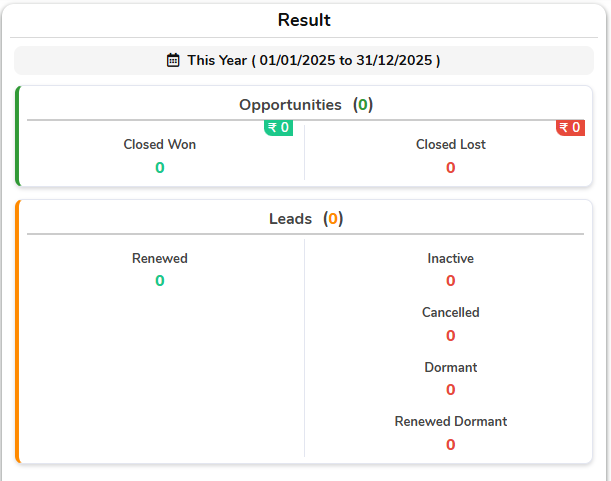Click the Opportunities total count (0)

coord(363,105)
